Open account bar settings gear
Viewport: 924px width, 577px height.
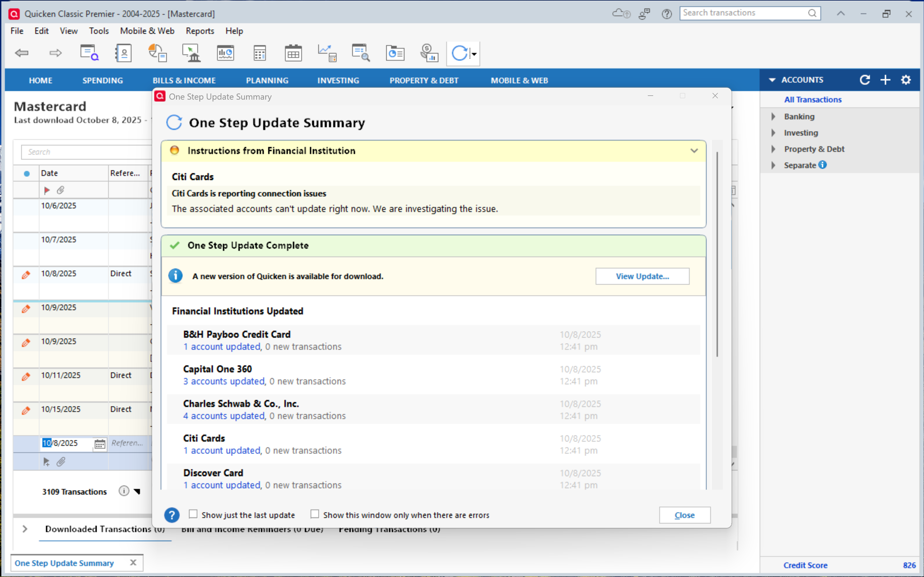tap(906, 80)
